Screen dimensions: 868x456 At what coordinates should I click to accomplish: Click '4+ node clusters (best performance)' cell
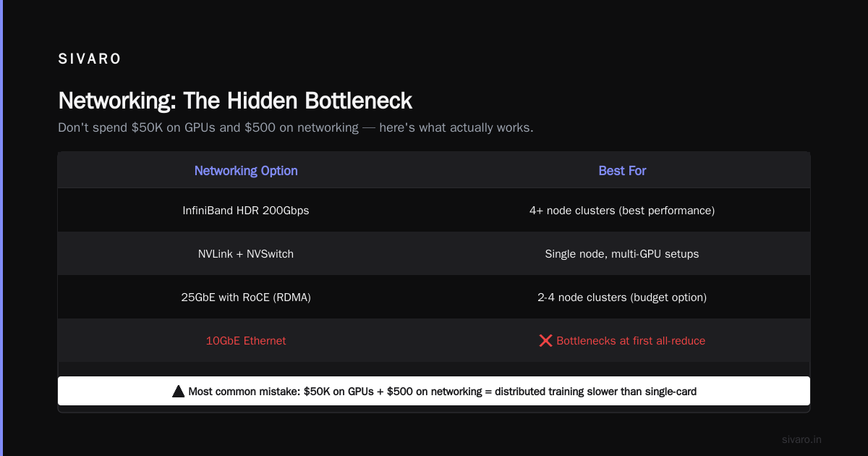pyautogui.click(x=622, y=211)
